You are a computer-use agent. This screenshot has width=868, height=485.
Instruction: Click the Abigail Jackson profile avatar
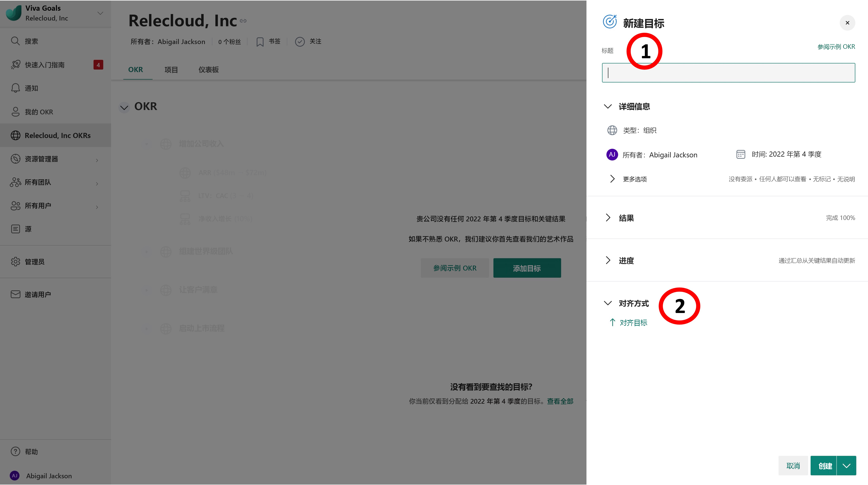tap(14, 476)
